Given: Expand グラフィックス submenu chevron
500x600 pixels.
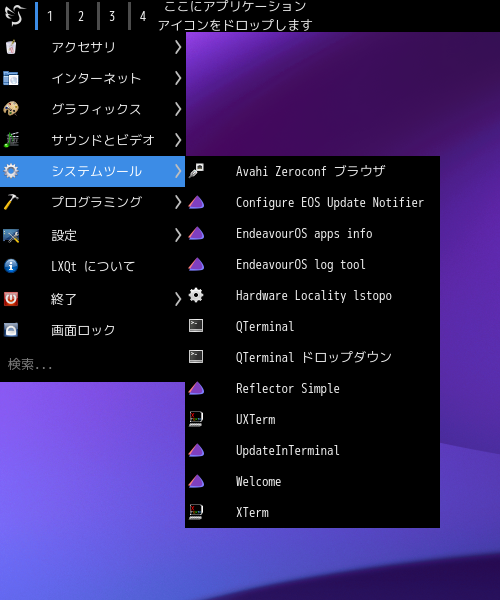Looking at the screenshot, I should tap(178, 109).
